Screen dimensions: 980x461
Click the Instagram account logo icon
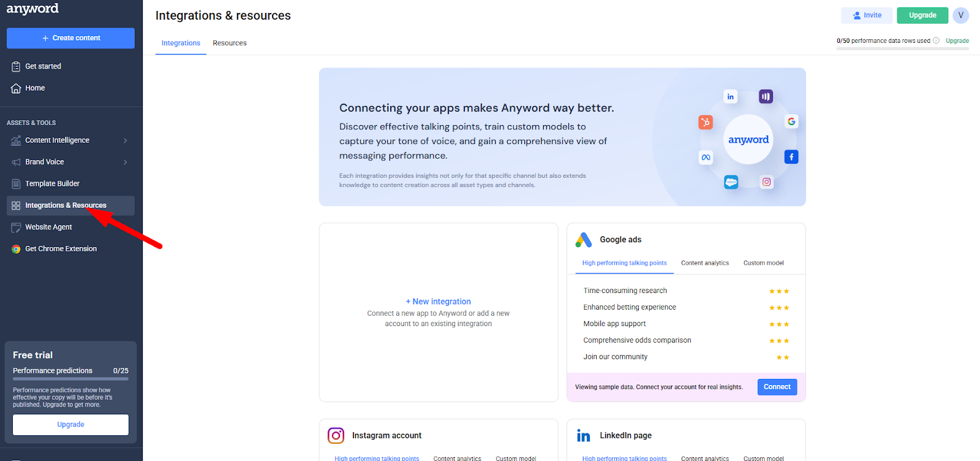coord(336,436)
